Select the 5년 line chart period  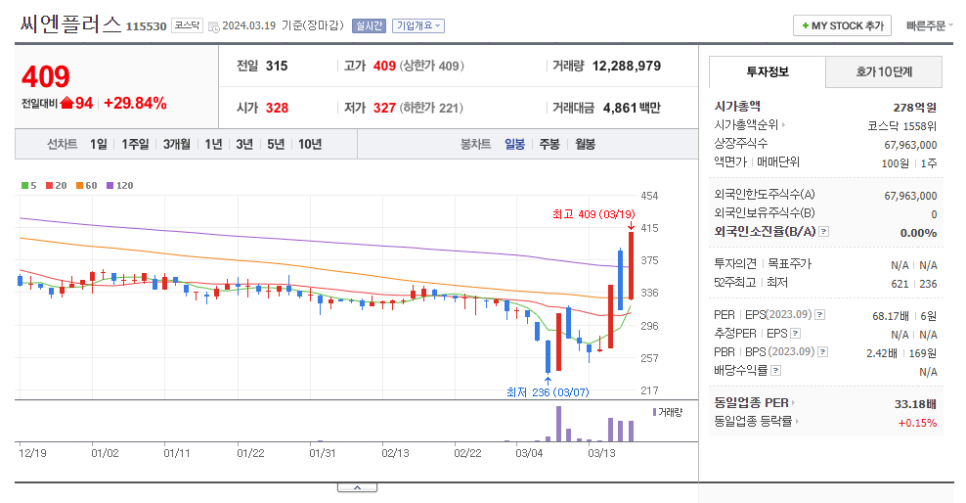click(276, 144)
